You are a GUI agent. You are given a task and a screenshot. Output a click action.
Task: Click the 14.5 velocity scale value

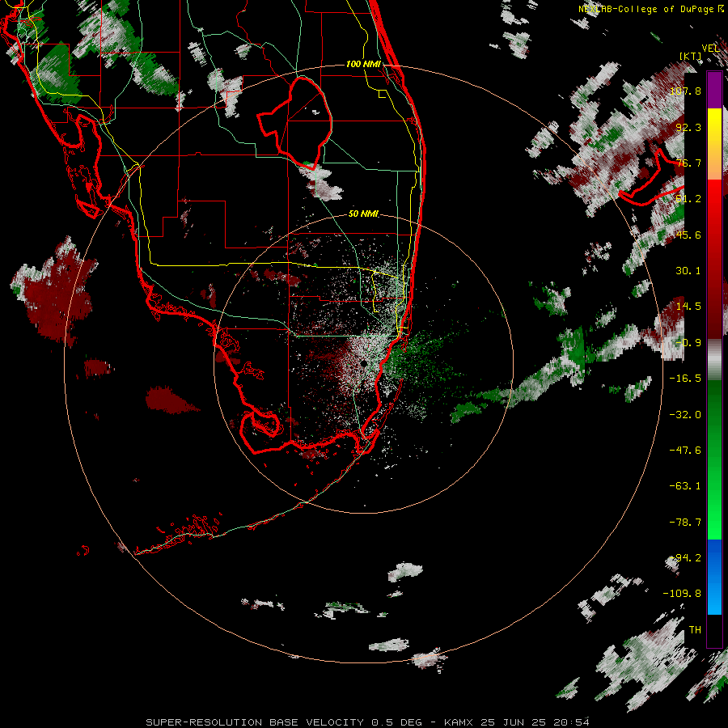pos(688,307)
